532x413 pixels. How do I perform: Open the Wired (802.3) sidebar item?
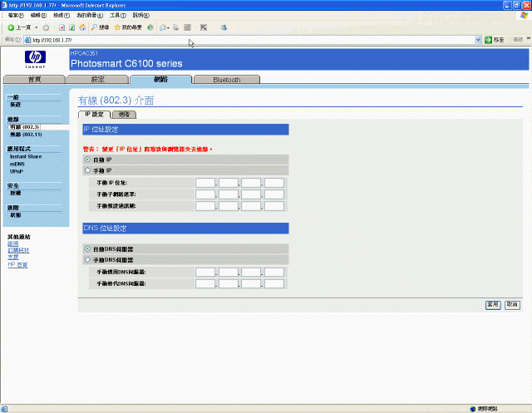coord(24,127)
